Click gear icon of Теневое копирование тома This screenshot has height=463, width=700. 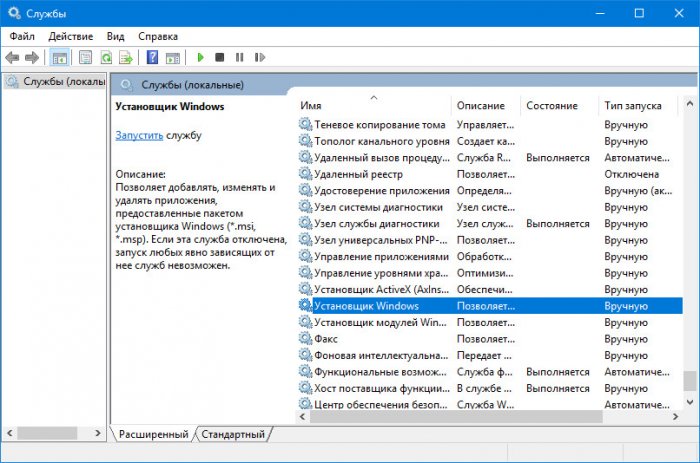pyautogui.click(x=305, y=124)
